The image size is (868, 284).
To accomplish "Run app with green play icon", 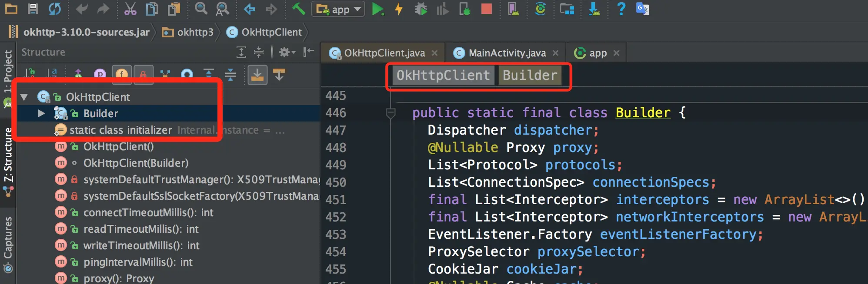I will pos(378,9).
